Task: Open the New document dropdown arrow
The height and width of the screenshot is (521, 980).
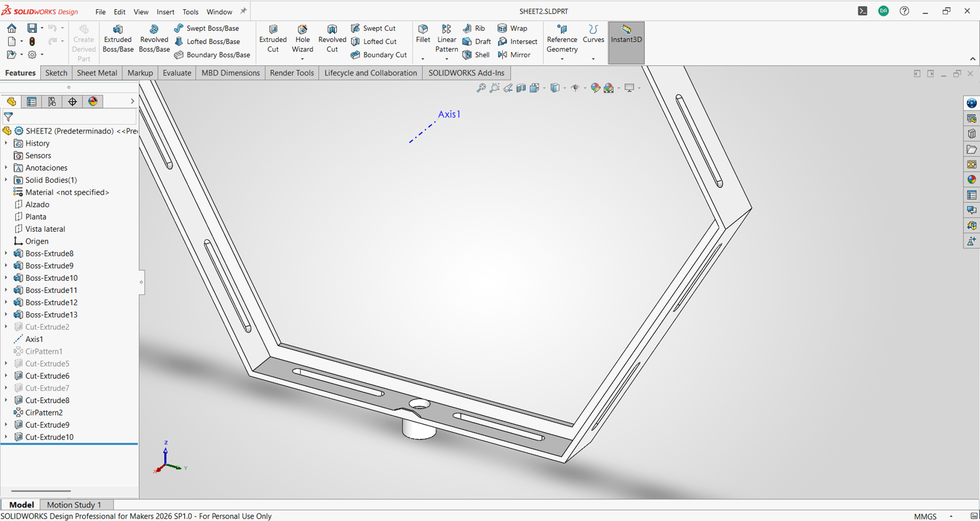Action: tap(22, 41)
